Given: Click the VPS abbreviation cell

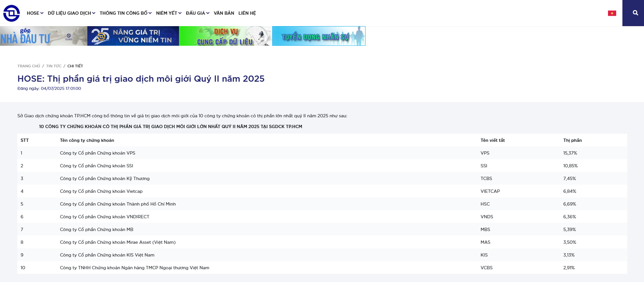Looking at the screenshot, I should [485, 153].
